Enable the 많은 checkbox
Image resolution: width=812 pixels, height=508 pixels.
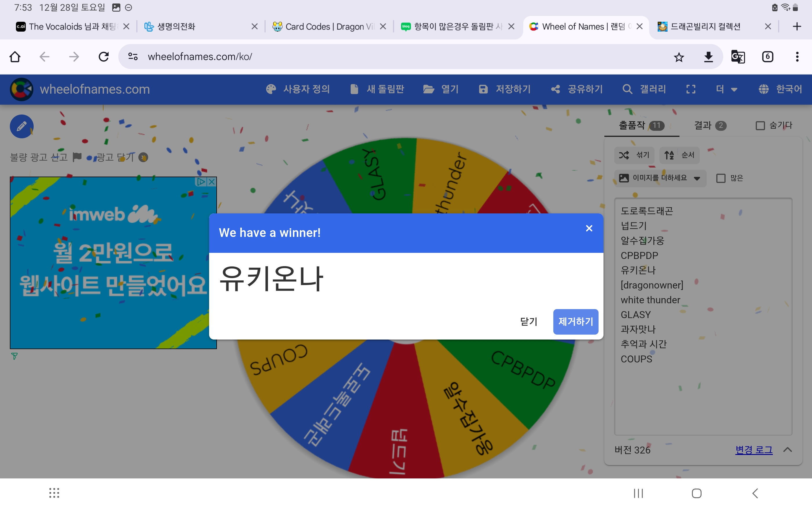(x=721, y=178)
